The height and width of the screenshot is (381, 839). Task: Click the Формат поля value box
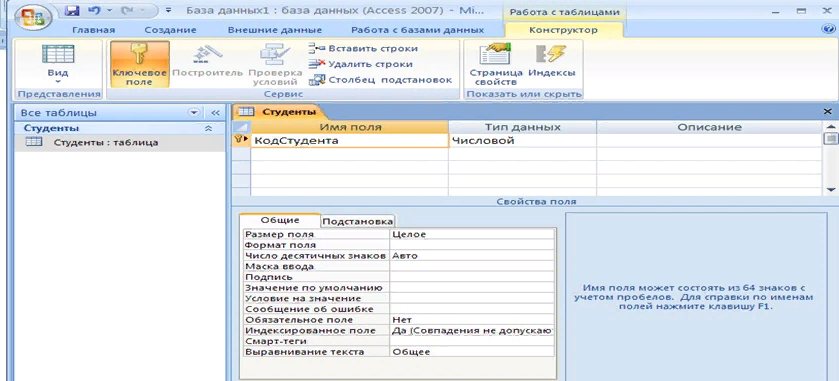[x=472, y=245]
